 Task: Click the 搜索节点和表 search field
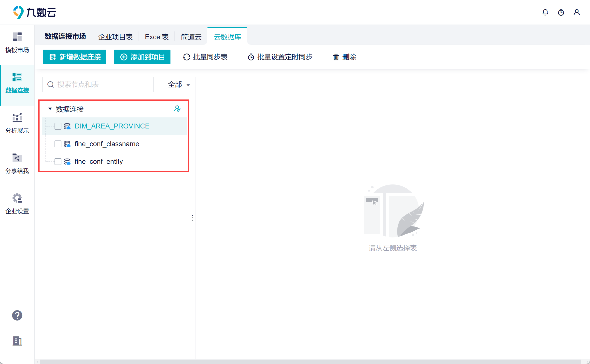[x=98, y=84]
